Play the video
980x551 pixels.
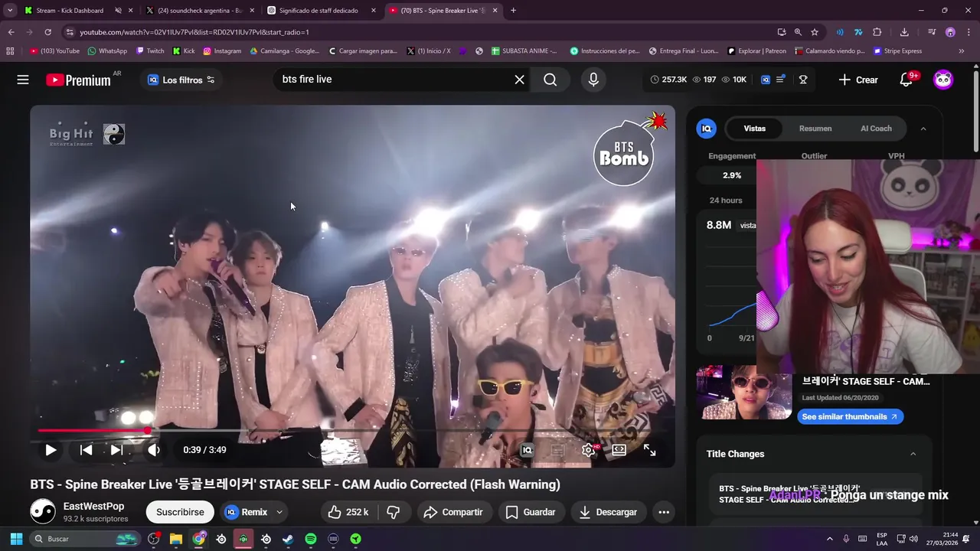[51, 450]
